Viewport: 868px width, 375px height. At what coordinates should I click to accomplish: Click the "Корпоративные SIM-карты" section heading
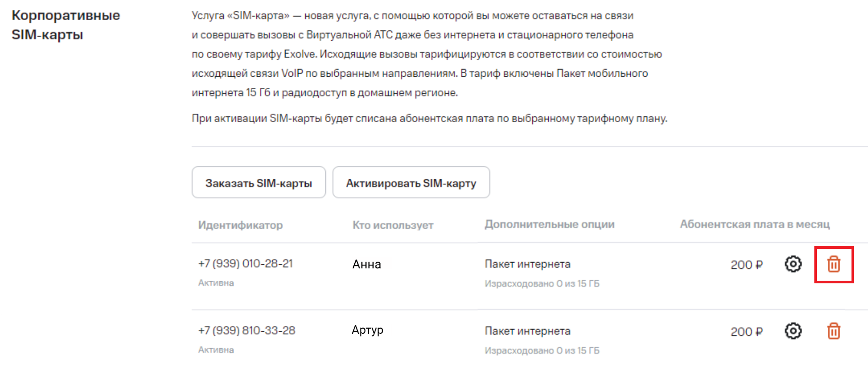click(x=65, y=25)
